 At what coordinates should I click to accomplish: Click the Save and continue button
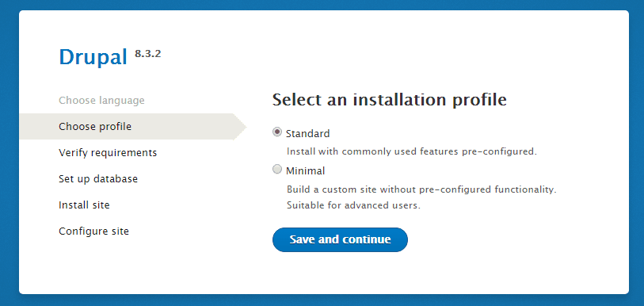click(x=340, y=239)
